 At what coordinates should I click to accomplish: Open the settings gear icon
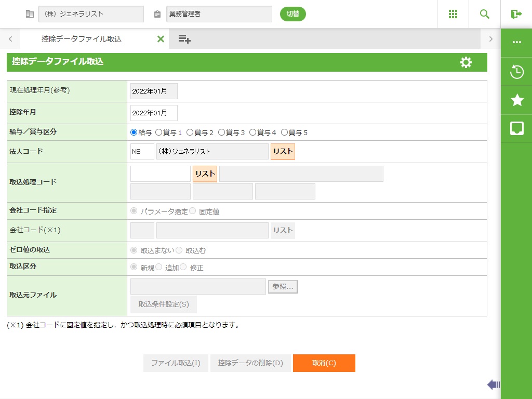point(466,62)
